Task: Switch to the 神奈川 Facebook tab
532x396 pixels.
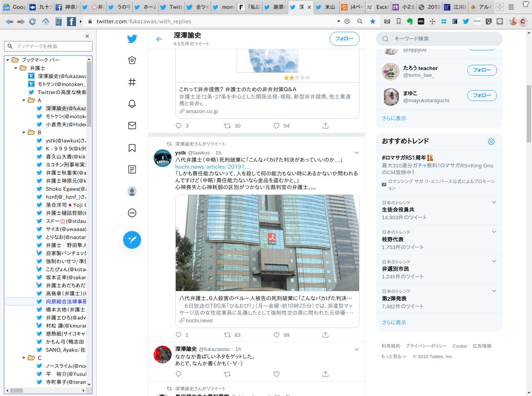Action: point(66,7)
